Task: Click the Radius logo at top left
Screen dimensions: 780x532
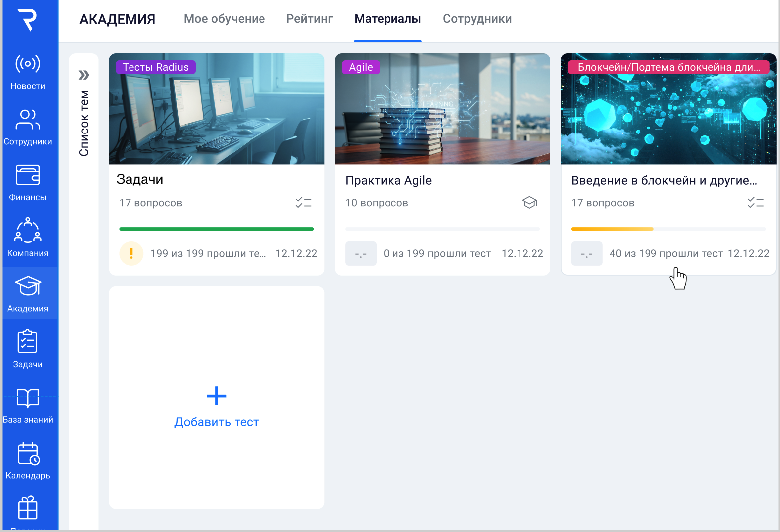Action: point(28,20)
